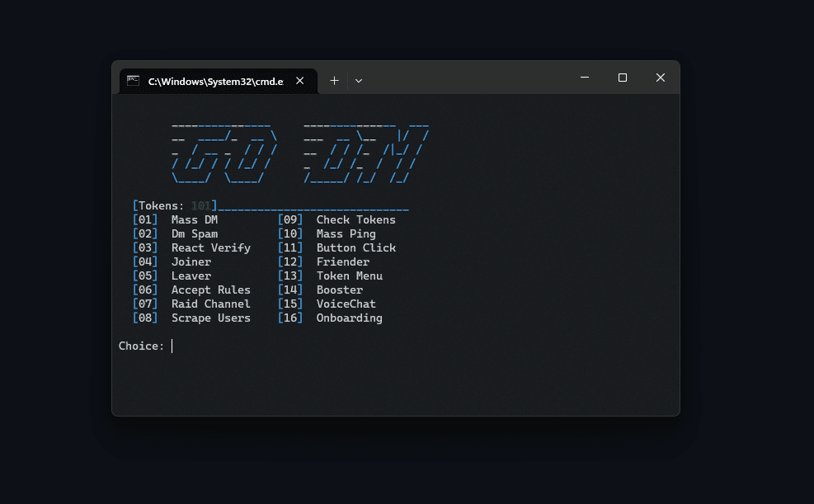
Task: Close the cmd.exe tab
Action: point(299,81)
